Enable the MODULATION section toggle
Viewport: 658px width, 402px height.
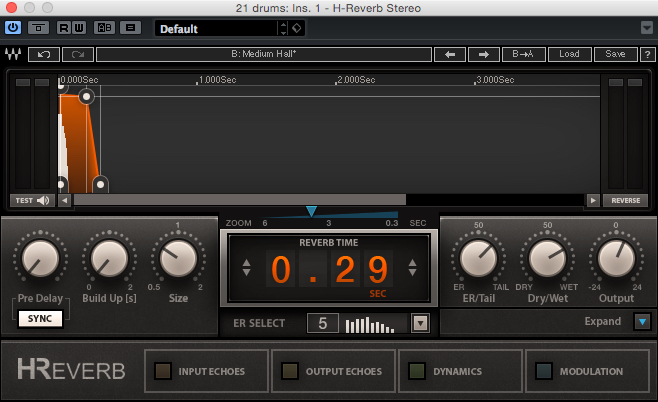point(543,371)
